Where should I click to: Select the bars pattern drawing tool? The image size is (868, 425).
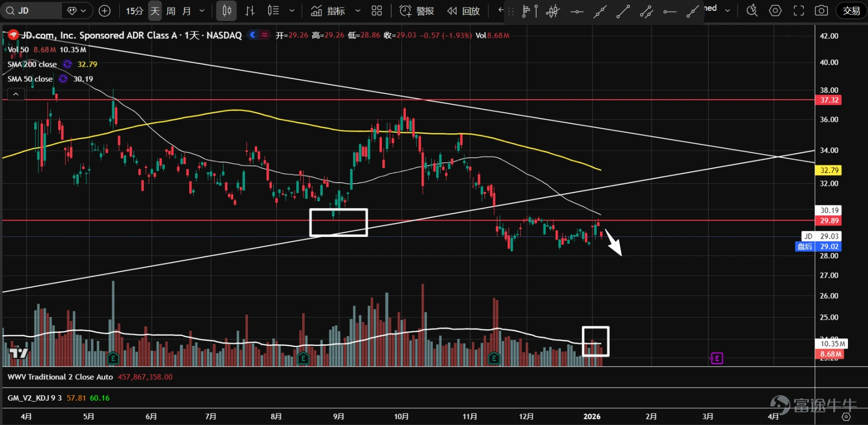[553, 11]
